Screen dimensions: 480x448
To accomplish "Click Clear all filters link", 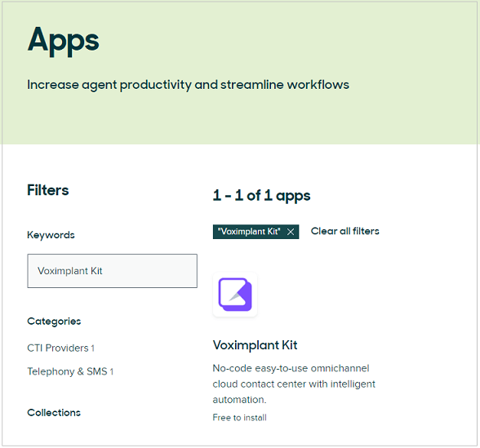I will (345, 231).
